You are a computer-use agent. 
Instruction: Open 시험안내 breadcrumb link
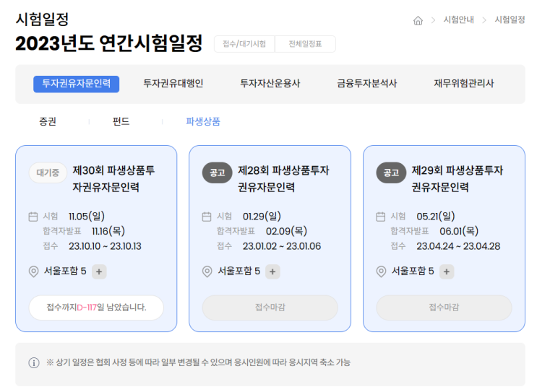(x=458, y=19)
